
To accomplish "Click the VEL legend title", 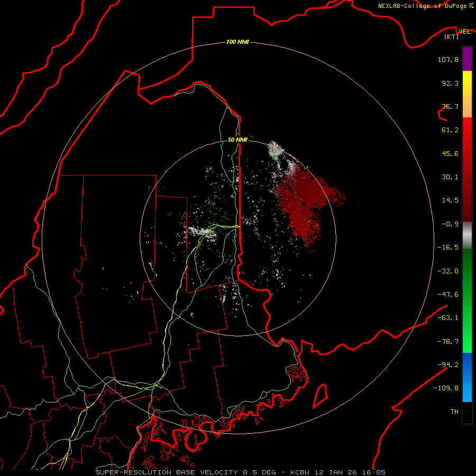I will pyautogui.click(x=464, y=31).
